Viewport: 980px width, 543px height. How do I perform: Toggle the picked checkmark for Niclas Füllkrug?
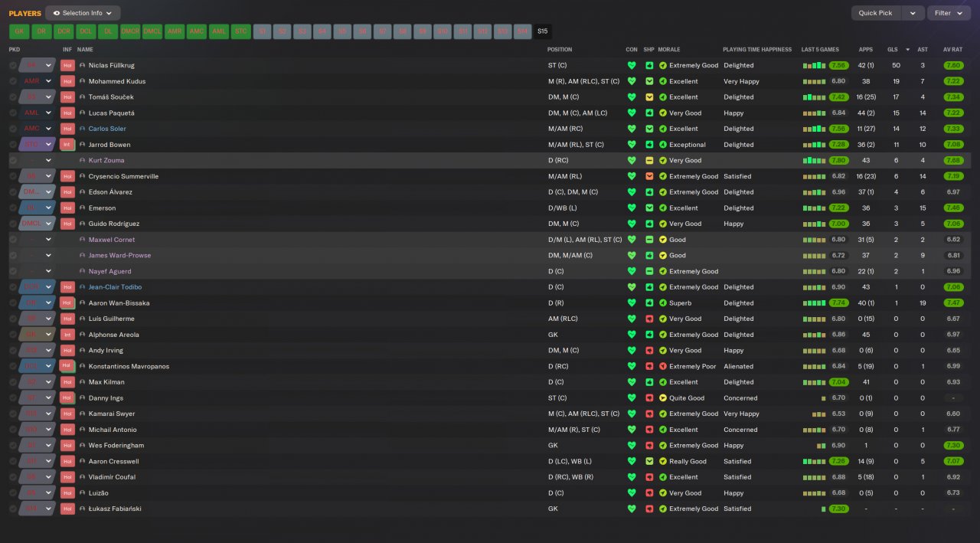pos(13,65)
